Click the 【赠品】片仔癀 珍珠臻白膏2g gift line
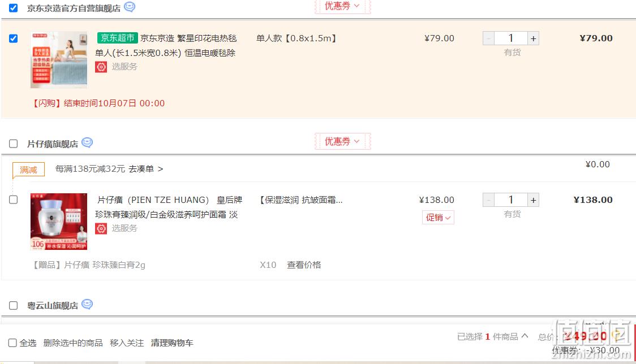 88,265
